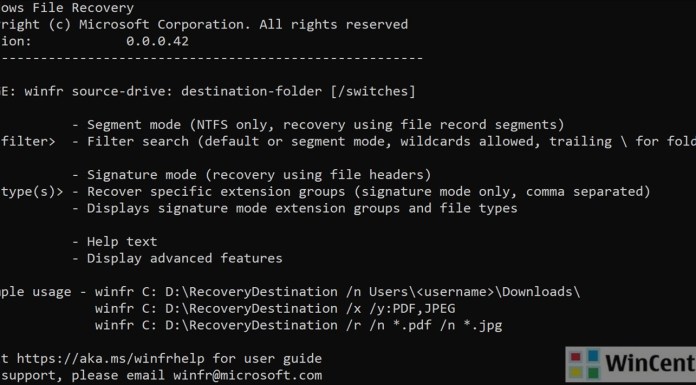Open the https://aka.ms/winfrhelp user guide link
This screenshot has width=696, height=385.
click(111, 358)
